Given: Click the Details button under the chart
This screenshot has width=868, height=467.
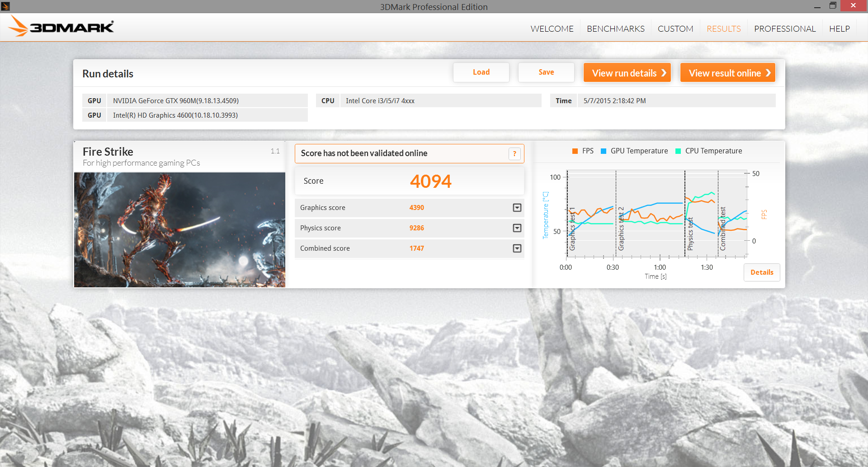Looking at the screenshot, I should point(762,272).
